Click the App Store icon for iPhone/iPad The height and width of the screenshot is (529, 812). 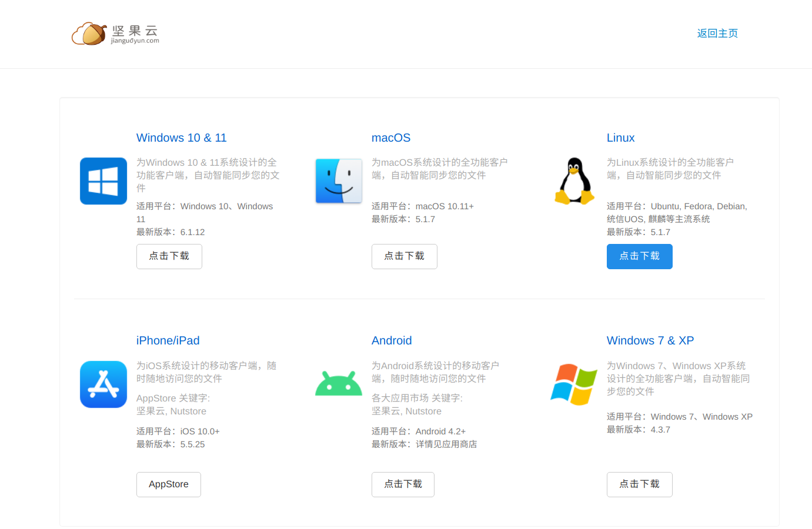pos(103,384)
